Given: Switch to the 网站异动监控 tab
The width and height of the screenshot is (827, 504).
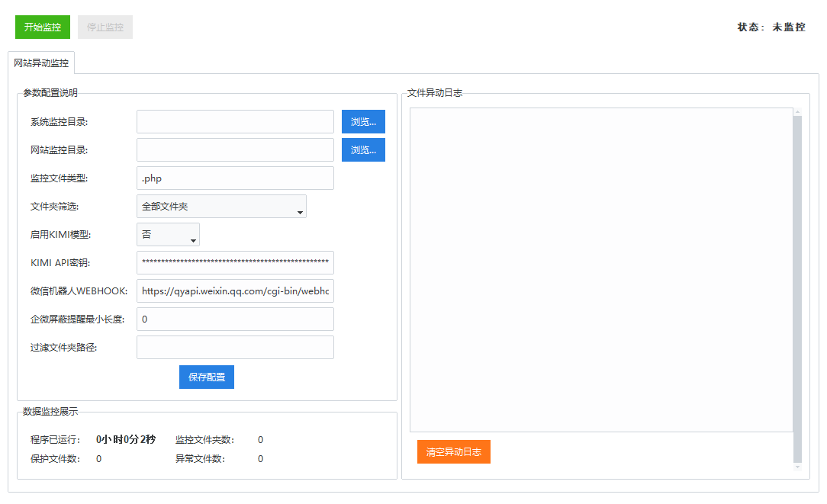Looking at the screenshot, I should pyautogui.click(x=41, y=63).
